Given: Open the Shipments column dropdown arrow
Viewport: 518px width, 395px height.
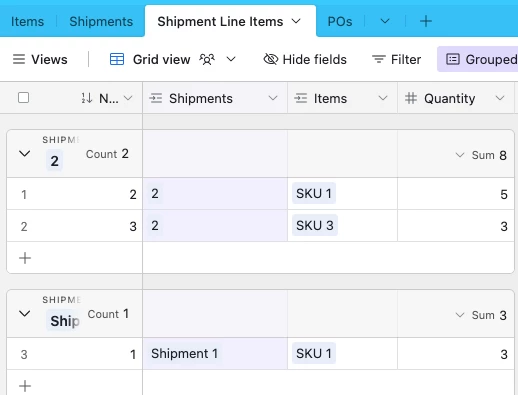Looking at the screenshot, I should coord(273,98).
